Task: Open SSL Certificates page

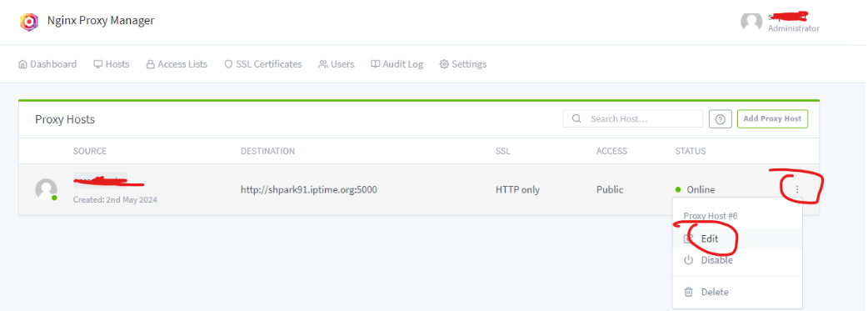Action: [263, 64]
